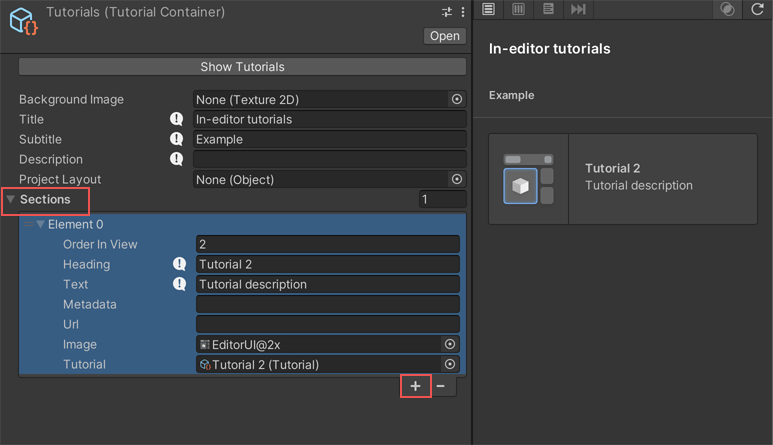The width and height of the screenshot is (773, 445).
Task: Open the Tutorial 2 card
Action: (x=622, y=178)
